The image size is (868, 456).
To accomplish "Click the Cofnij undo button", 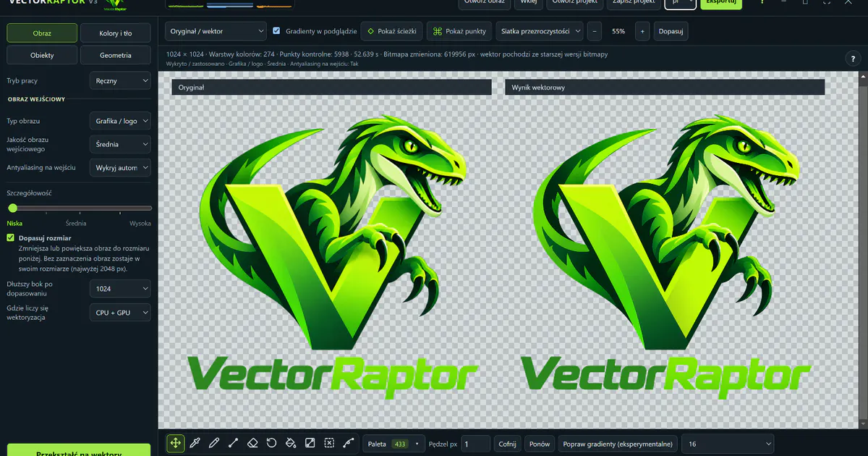I will click(x=507, y=444).
